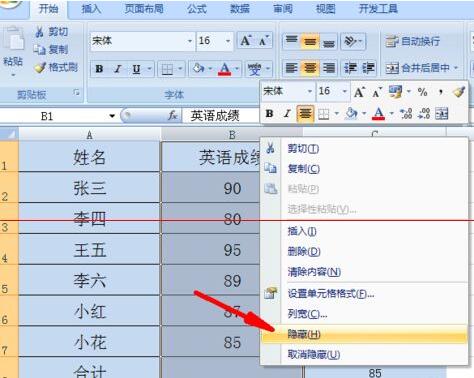The width and height of the screenshot is (474, 378).
Task: Toggle italic in the ribbon font group
Action: pos(117,69)
